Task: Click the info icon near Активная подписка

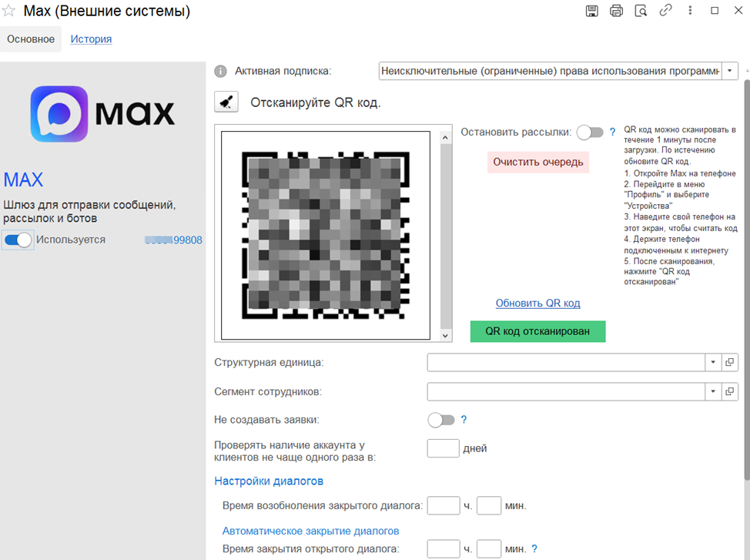Action: tap(220, 72)
